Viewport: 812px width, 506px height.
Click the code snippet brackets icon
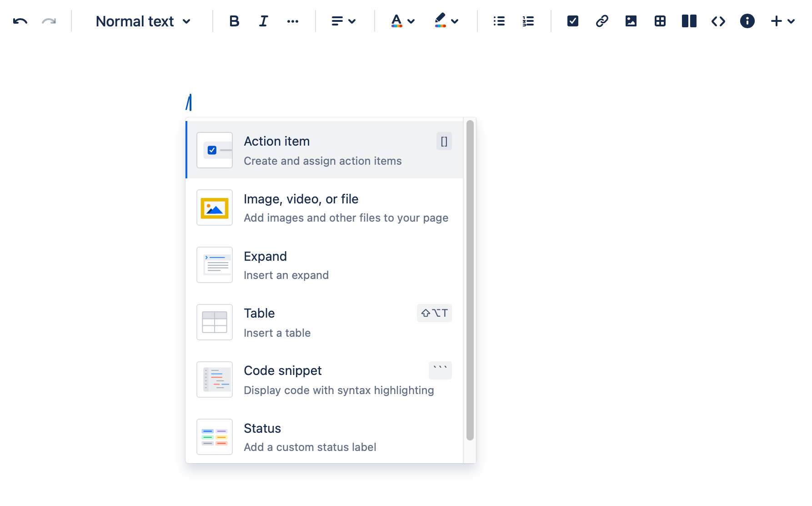718,21
